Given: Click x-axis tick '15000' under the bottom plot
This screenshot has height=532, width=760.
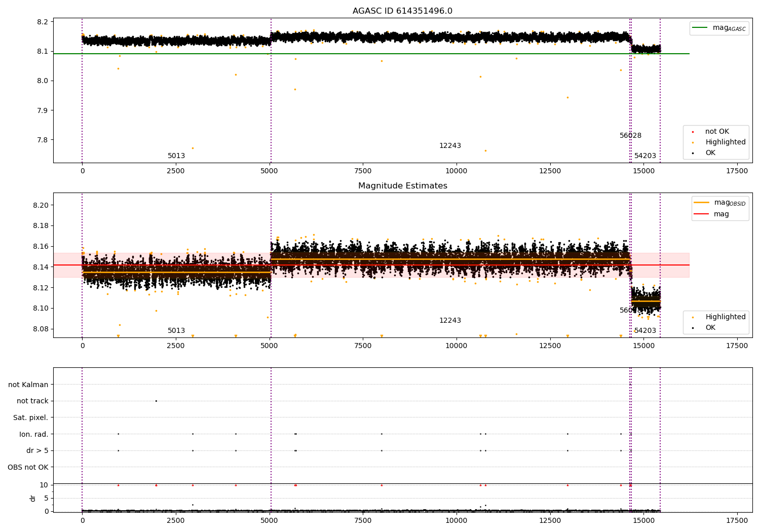Looking at the screenshot, I should point(643,521).
